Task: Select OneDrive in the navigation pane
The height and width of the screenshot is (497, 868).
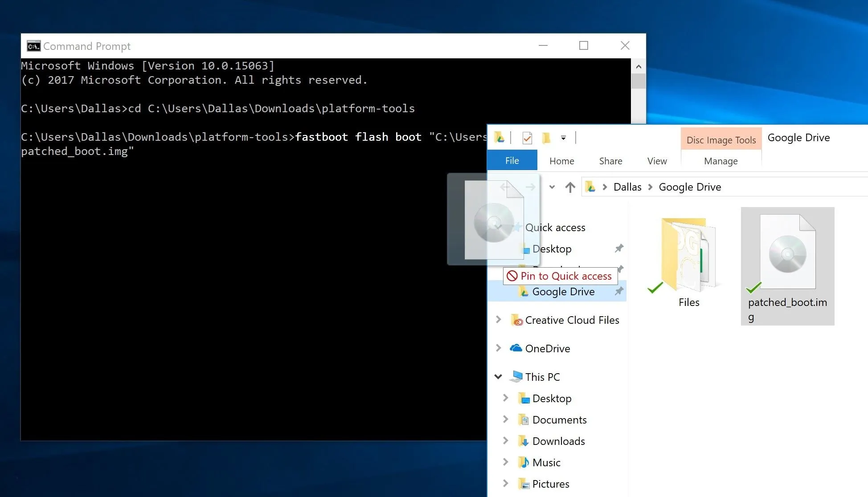Action: [x=548, y=349]
